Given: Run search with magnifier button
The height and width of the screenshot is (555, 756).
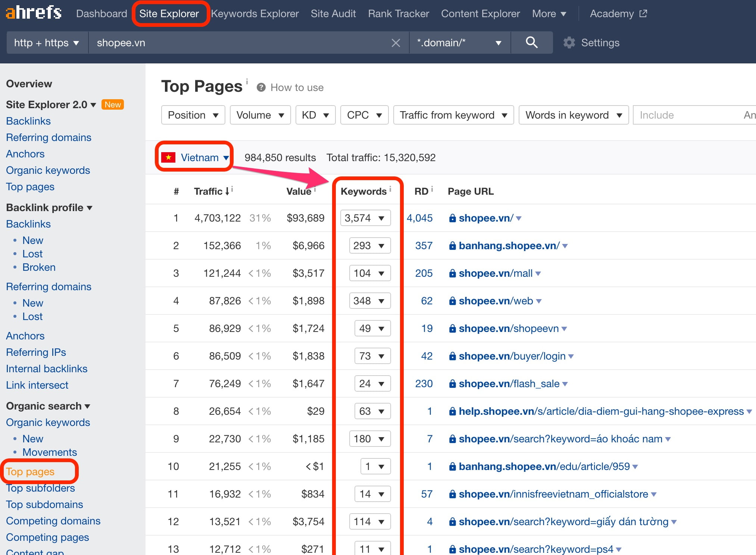Looking at the screenshot, I should [x=532, y=43].
